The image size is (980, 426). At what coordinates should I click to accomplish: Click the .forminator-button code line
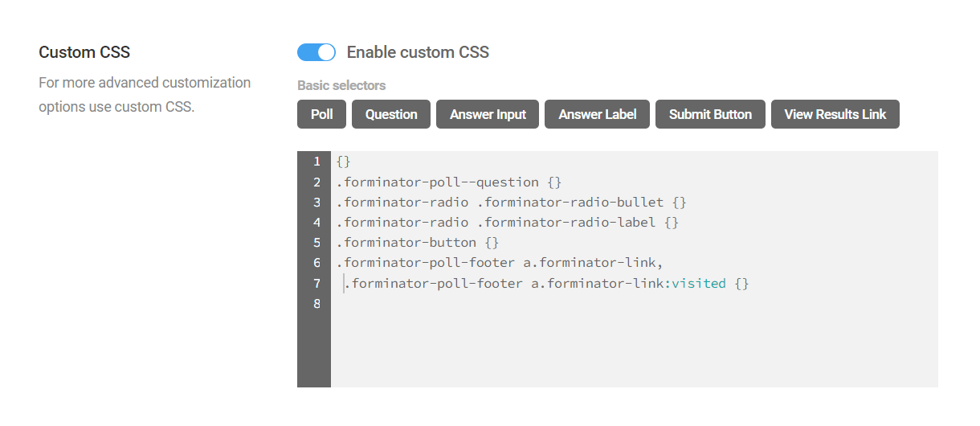click(x=418, y=242)
